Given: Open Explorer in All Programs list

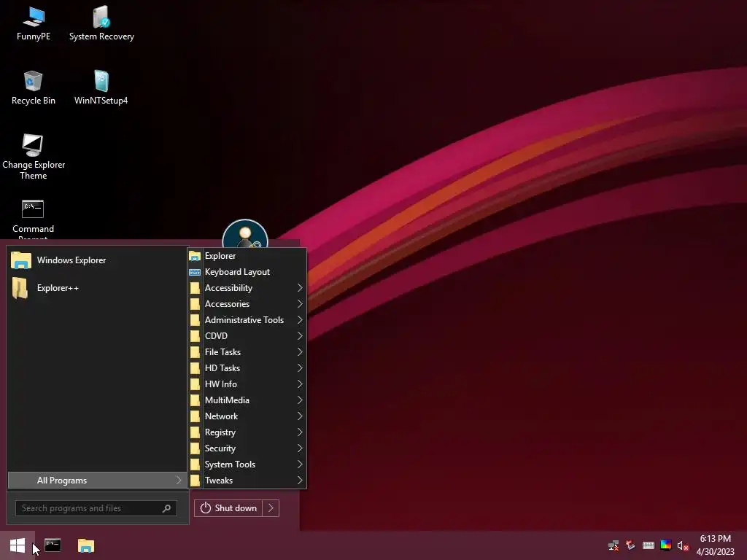Looking at the screenshot, I should [x=247, y=256].
